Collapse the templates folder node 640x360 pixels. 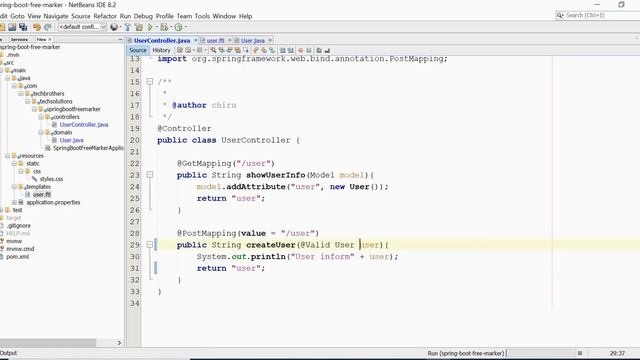coord(14,187)
